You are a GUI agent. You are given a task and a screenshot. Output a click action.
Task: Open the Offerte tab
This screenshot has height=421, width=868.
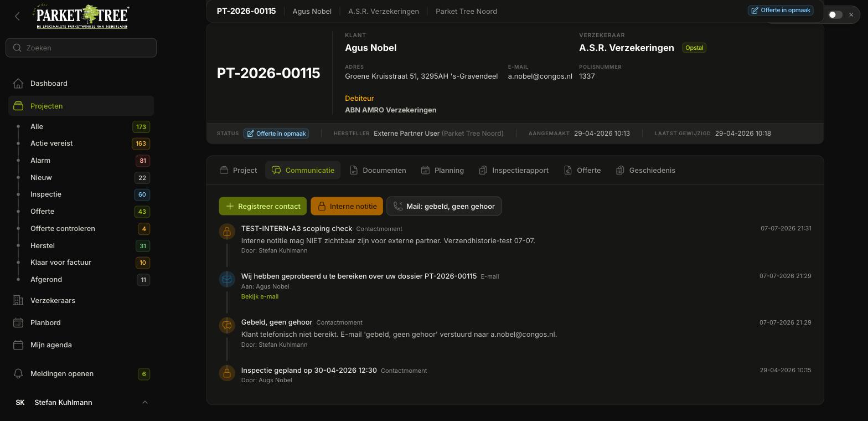[582, 170]
